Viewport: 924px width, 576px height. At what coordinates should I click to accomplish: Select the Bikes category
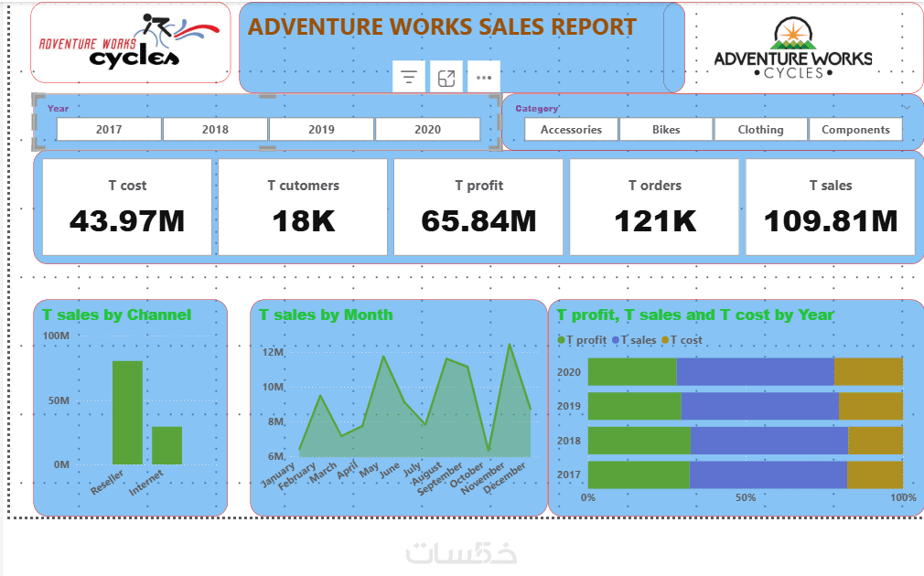point(666,130)
